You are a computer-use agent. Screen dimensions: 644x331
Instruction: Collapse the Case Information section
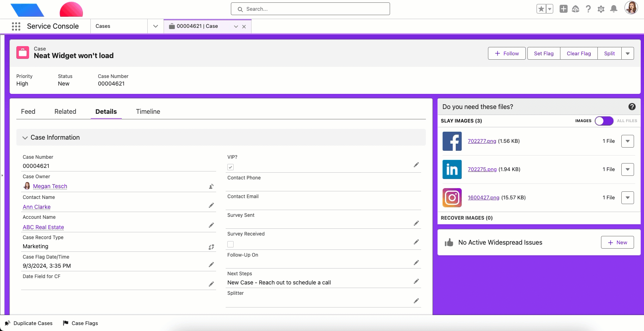tap(221, 137)
